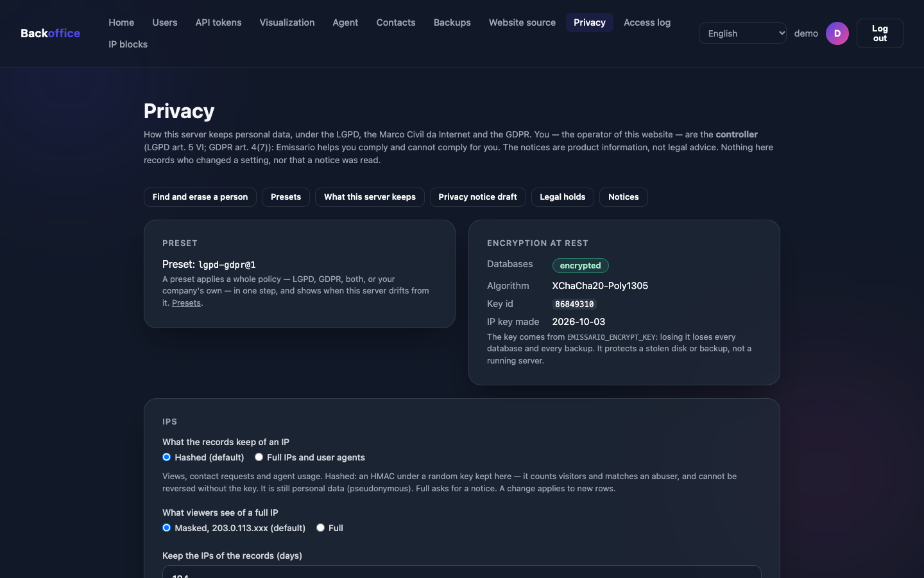Click the key id value 86849310

[575, 304]
